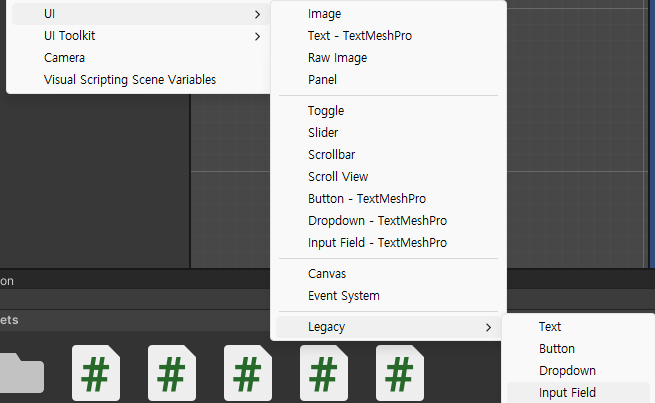
Task: Choose Visual Scripting Scene Variables
Action: point(141,80)
